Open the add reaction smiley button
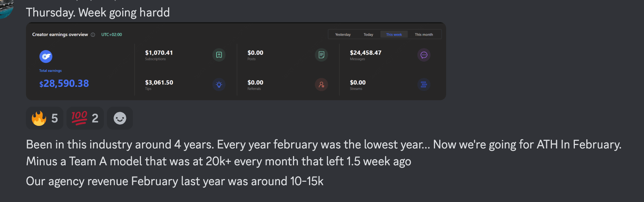 (120, 118)
